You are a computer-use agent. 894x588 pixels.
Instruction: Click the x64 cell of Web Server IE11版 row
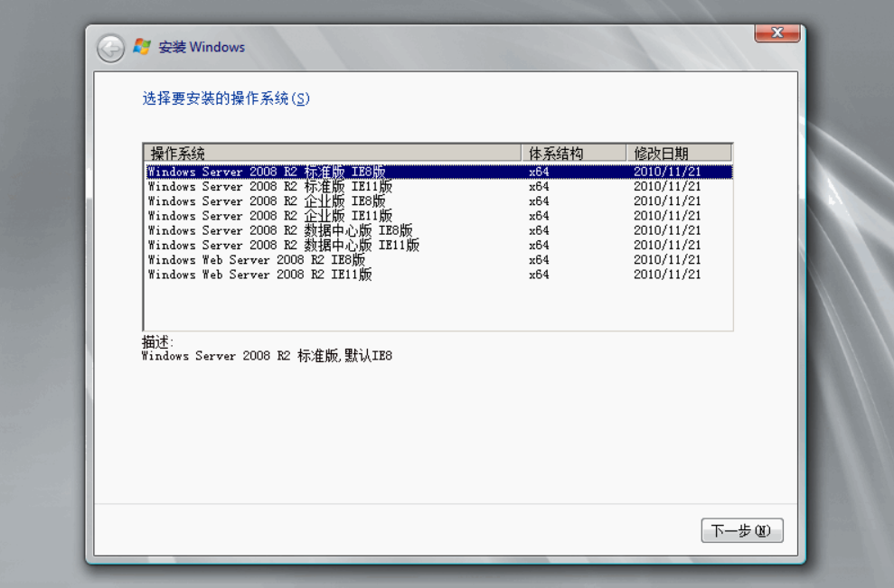point(539,275)
